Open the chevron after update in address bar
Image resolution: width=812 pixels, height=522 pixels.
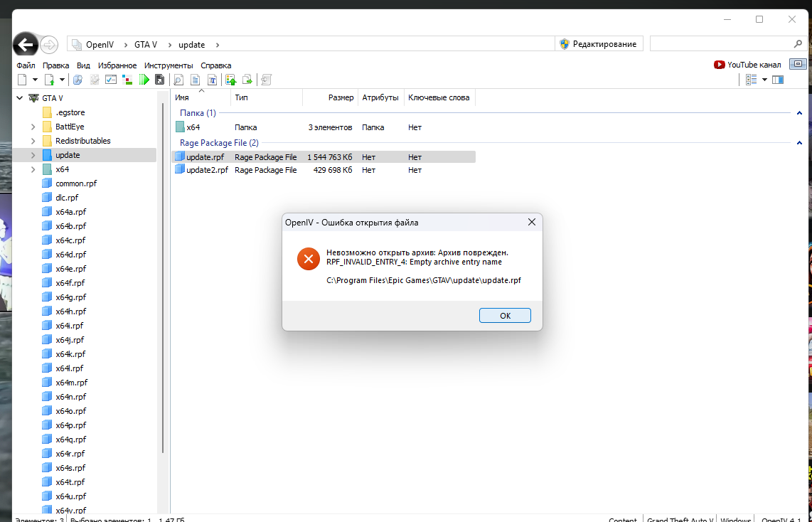point(218,45)
